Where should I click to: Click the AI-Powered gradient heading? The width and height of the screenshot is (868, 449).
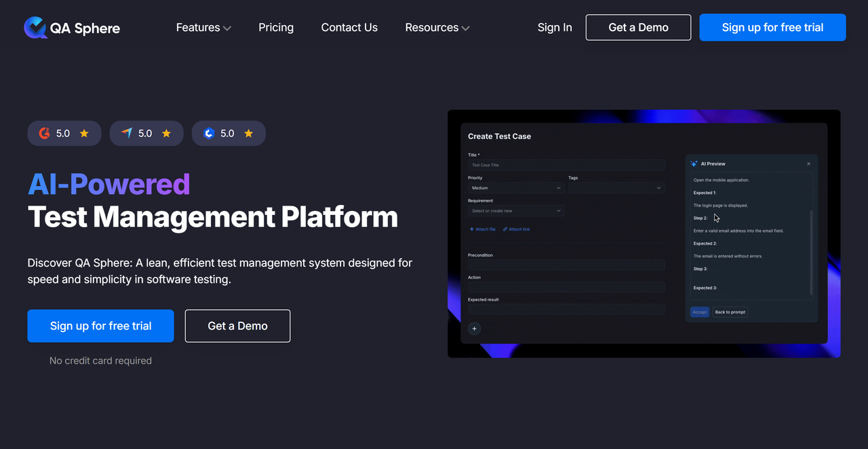109,184
